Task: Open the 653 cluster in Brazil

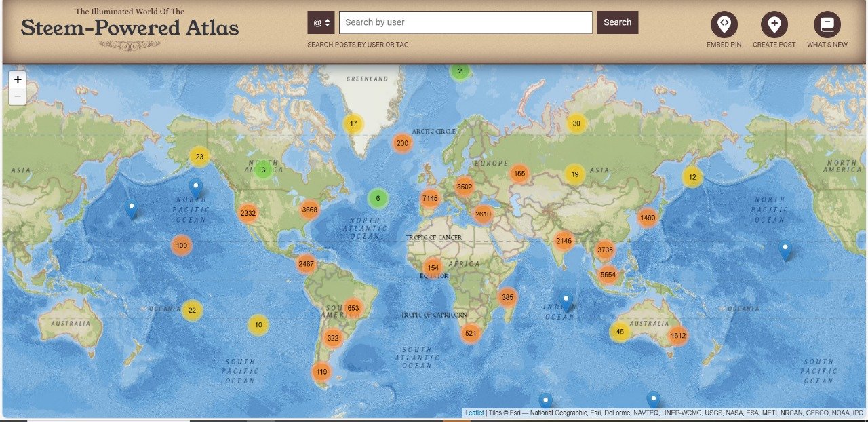Action: (353, 308)
